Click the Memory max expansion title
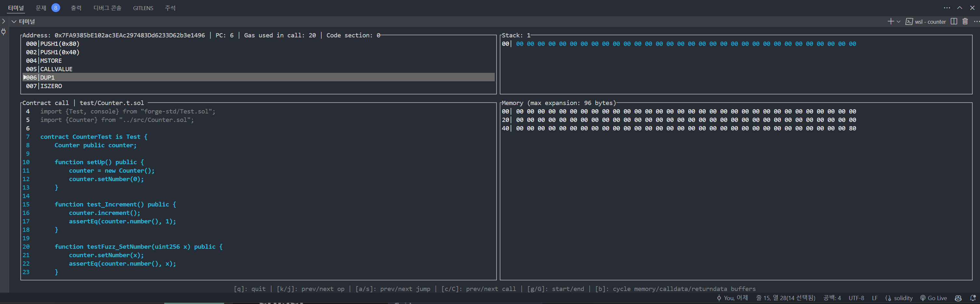Image resolution: width=980 pixels, height=304 pixels. click(x=558, y=103)
